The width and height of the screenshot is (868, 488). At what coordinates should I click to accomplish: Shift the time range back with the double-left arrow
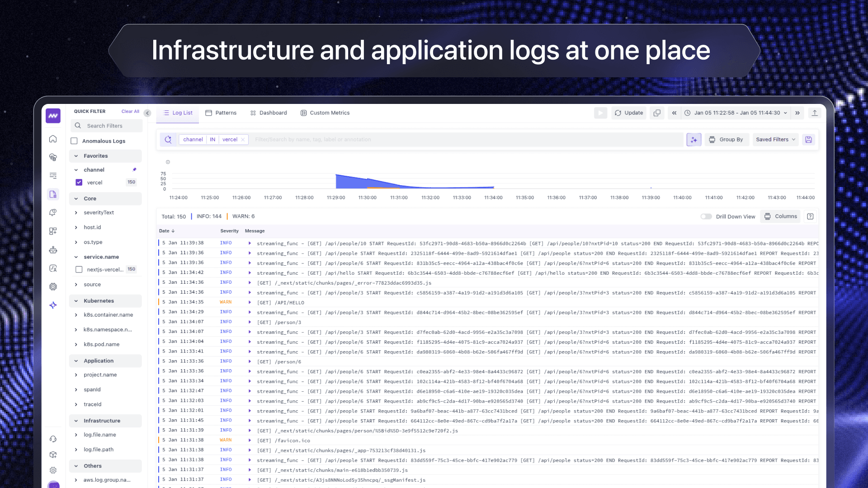pos(674,113)
